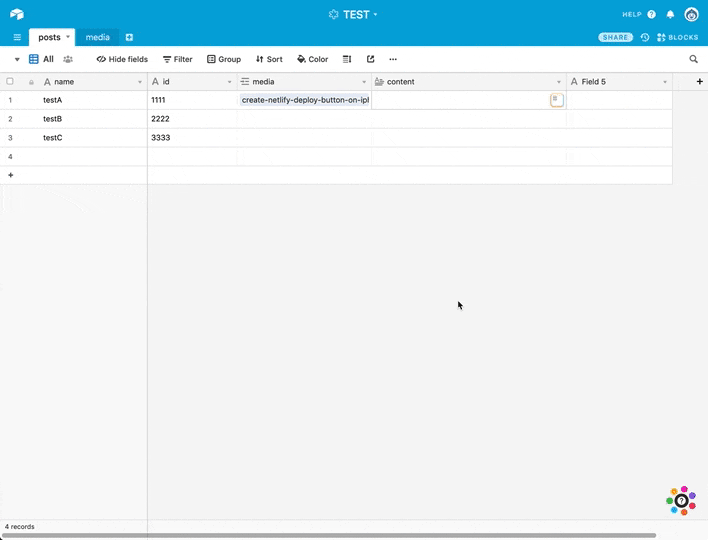Expand the media field dropdown arrow
Screen dimensions: 708x540
[x=364, y=82]
